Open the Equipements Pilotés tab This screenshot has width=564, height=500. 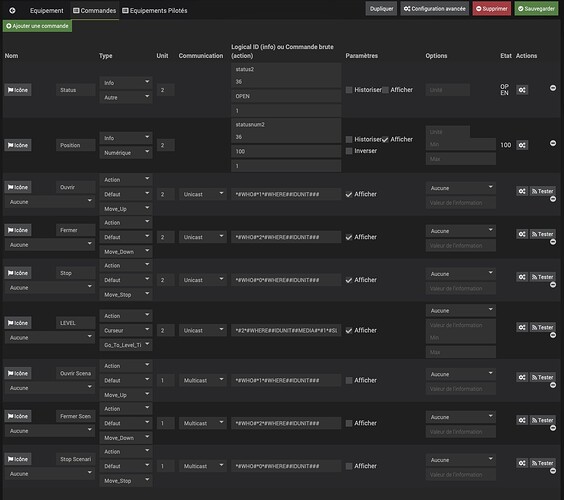pyautogui.click(x=155, y=11)
